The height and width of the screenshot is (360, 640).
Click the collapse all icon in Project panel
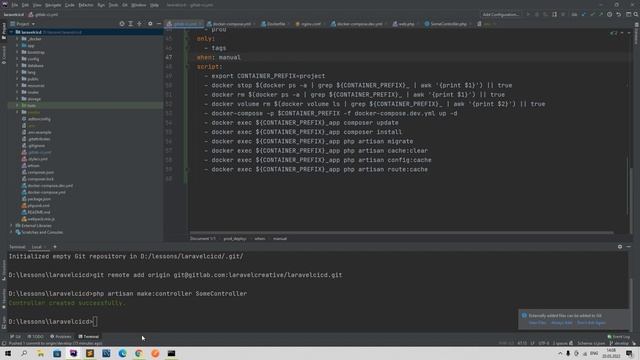click(140, 24)
